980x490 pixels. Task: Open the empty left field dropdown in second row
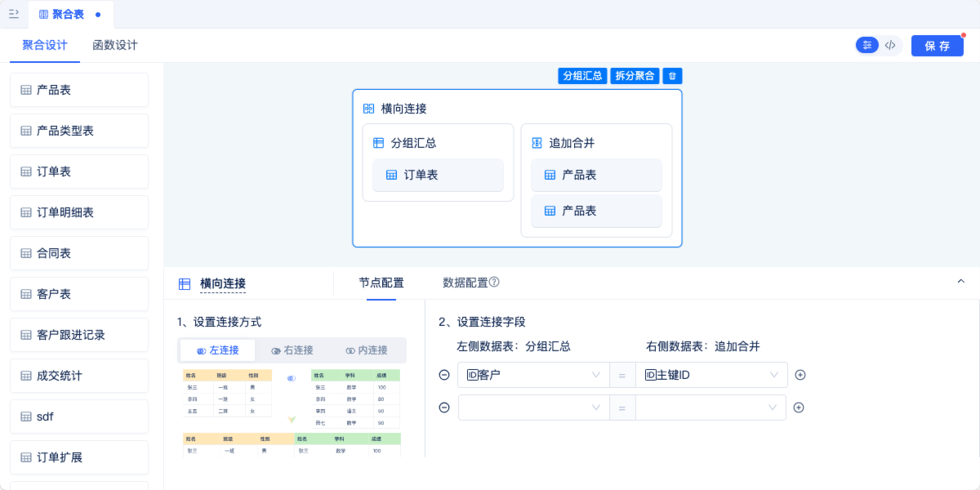click(533, 408)
